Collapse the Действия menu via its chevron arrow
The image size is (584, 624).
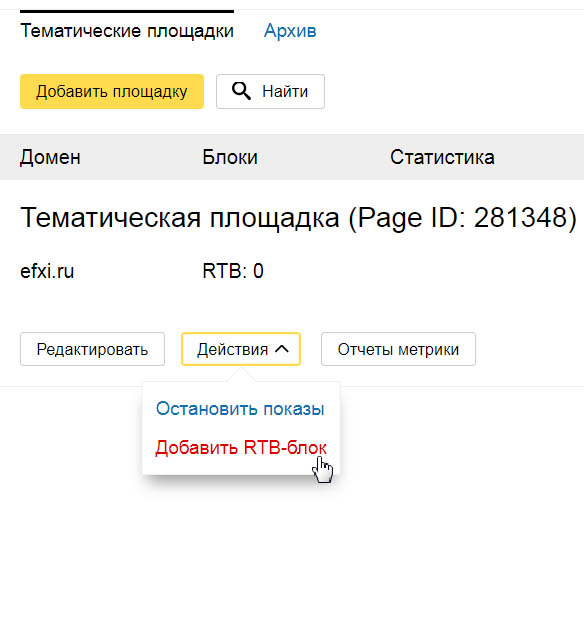[282, 349]
